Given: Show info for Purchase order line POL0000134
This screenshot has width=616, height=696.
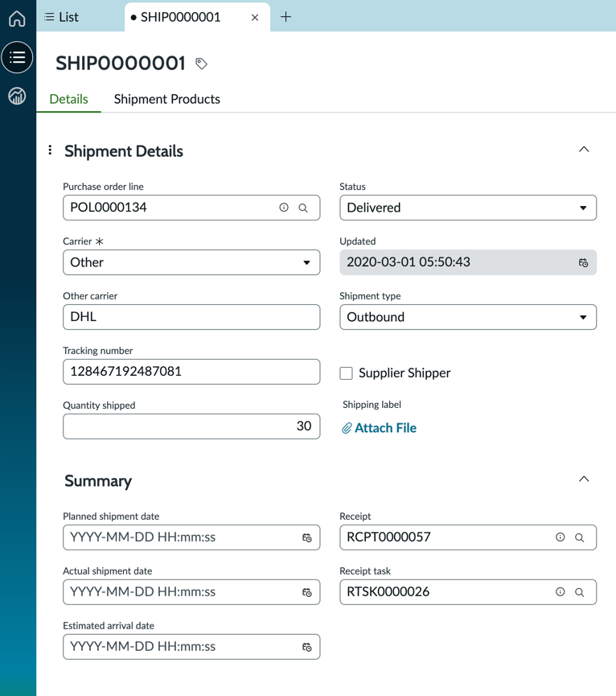Looking at the screenshot, I should (x=284, y=208).
